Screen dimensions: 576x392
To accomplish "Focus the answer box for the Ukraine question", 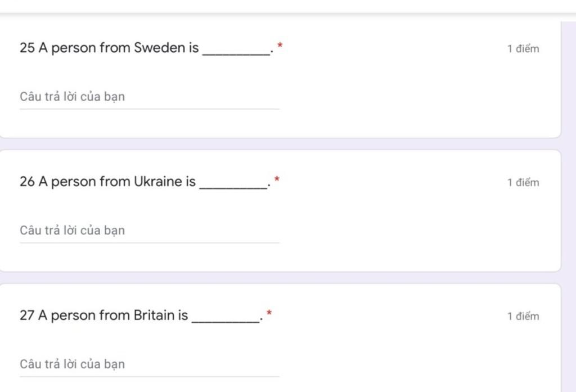I will point(150,231).
